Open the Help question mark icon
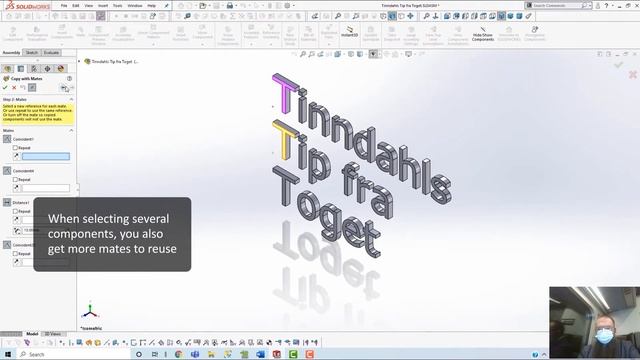This screenshot has width=640, height=360. [606, 6]
